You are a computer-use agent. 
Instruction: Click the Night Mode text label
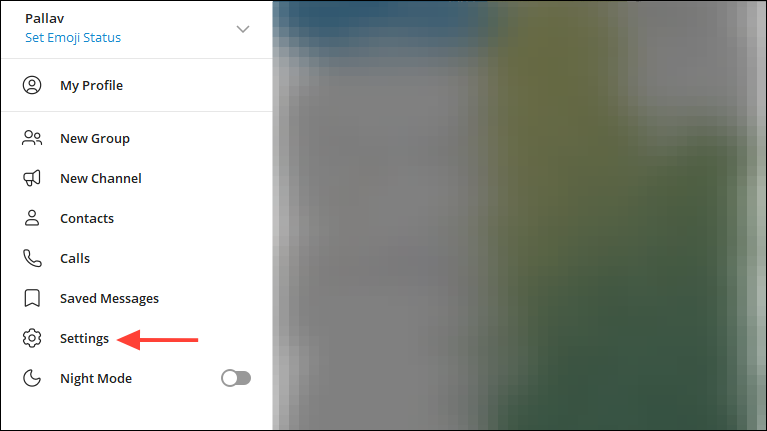point(96,379)
